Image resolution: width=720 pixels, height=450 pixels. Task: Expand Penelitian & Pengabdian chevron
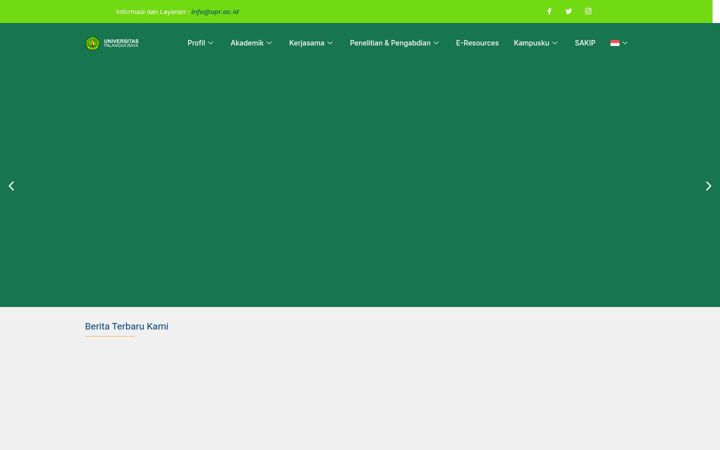[436, 43]
